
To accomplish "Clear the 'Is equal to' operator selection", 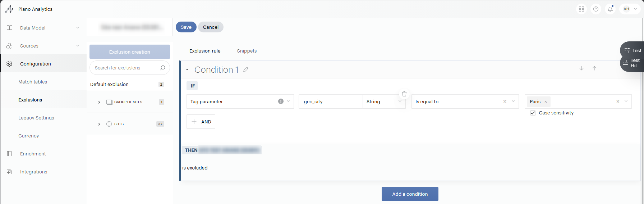I will pos(505,101).
